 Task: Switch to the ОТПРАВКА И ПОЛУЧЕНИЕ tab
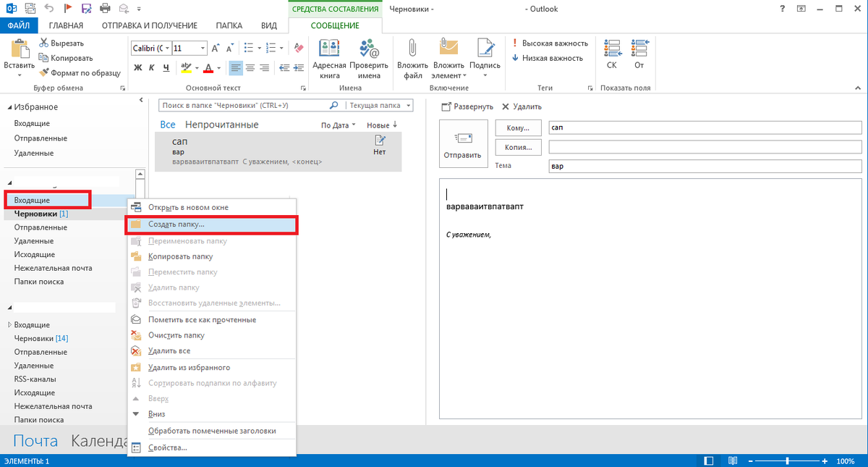coord(148,25)
